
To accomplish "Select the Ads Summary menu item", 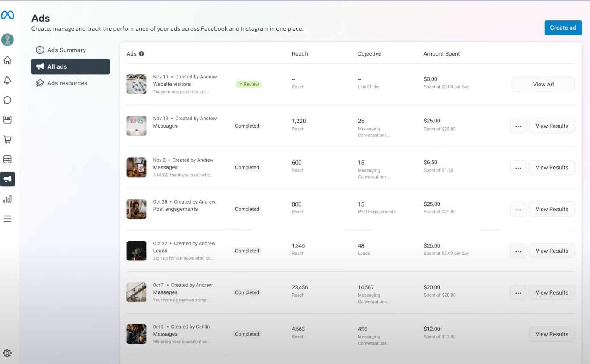I will point(66,50).
